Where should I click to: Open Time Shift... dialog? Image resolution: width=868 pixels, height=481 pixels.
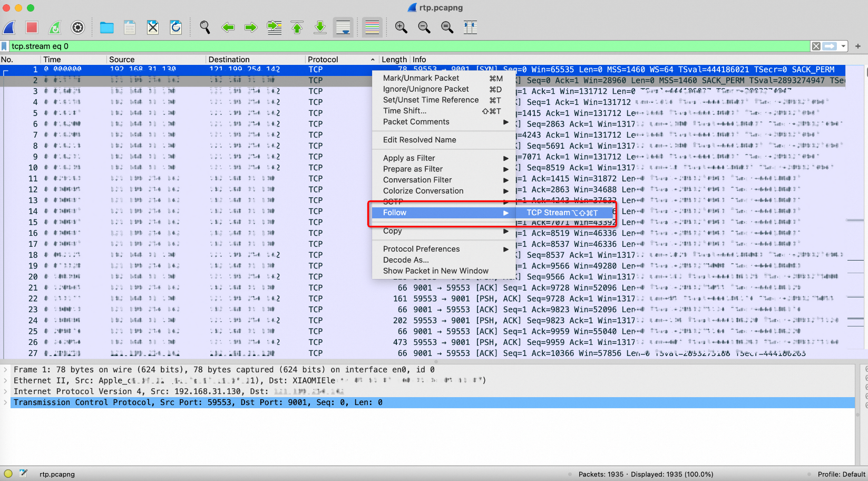[x=443, y=111]
